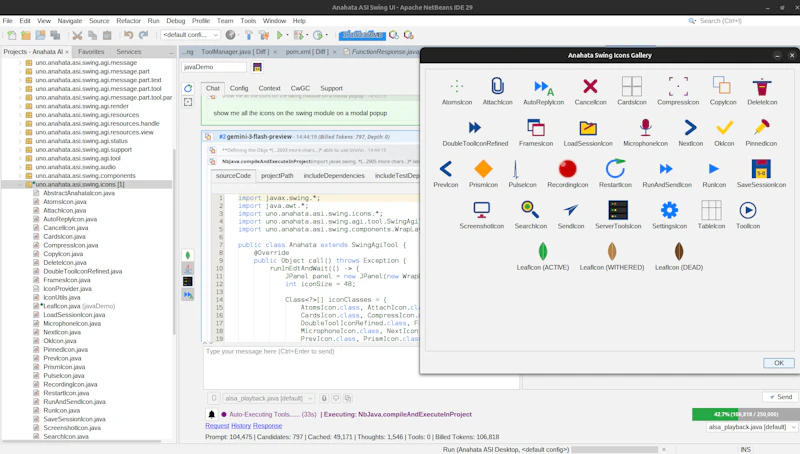Open the Profile Project dropdown arrow
This screenshot has width=800, height=454.
tap(327, 35)
